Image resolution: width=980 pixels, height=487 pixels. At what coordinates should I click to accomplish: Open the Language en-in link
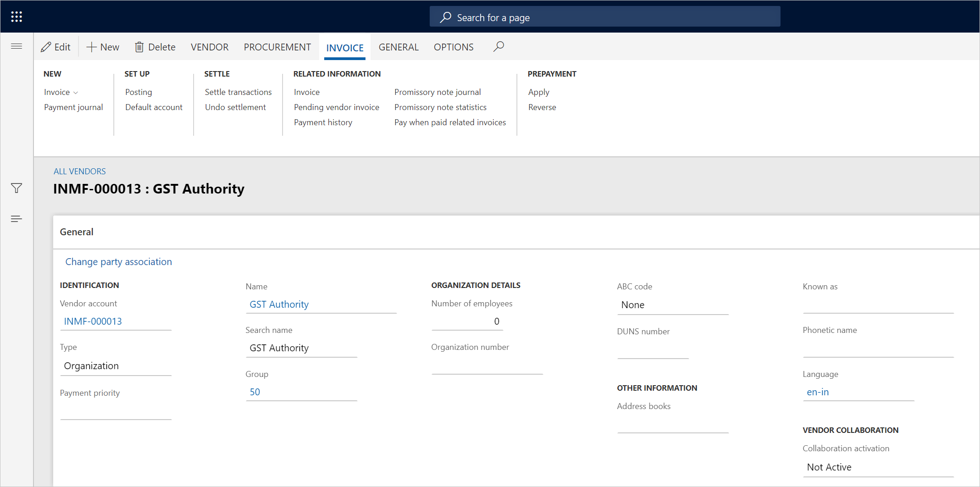[x=818, y=392]
